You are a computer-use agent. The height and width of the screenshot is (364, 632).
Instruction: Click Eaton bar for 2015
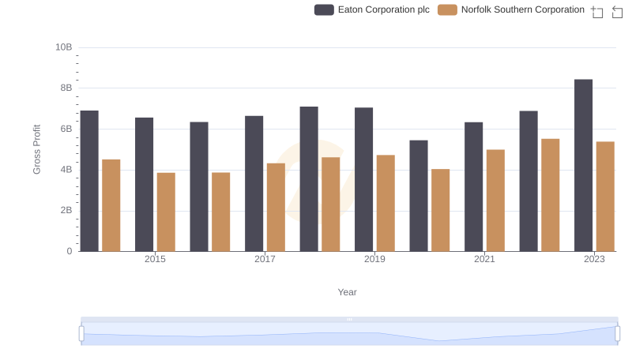click(x=145, y=185)
